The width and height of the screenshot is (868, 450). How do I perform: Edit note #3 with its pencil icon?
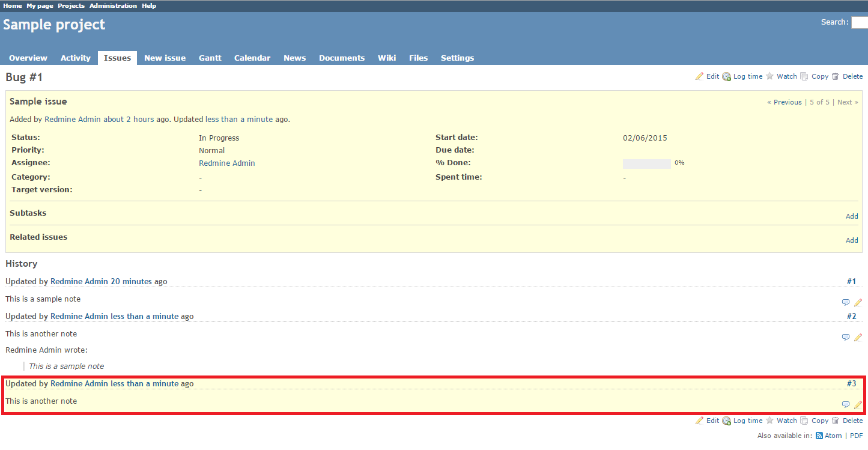click(x=858, y=404)
